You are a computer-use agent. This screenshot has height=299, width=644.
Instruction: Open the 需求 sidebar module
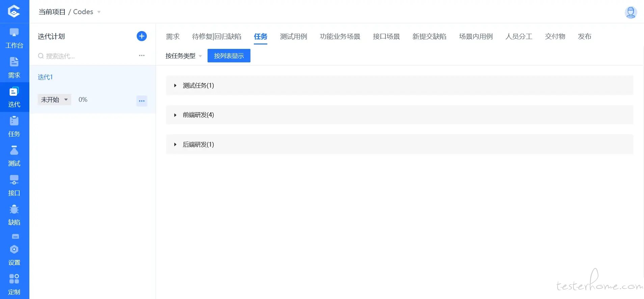[14, 68]
